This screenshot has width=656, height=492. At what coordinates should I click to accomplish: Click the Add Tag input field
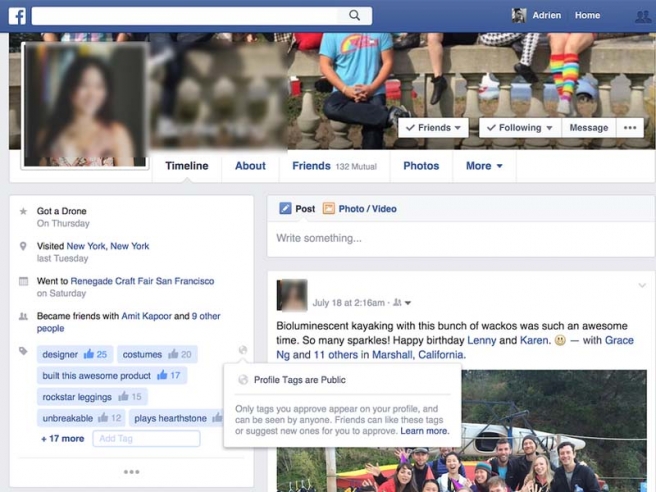tap(146, 439)
